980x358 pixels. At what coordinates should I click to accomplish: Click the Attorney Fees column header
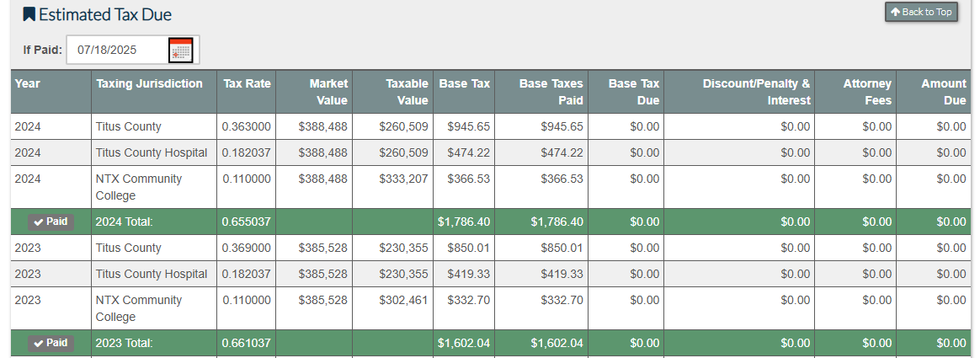(x=867, y=92)
